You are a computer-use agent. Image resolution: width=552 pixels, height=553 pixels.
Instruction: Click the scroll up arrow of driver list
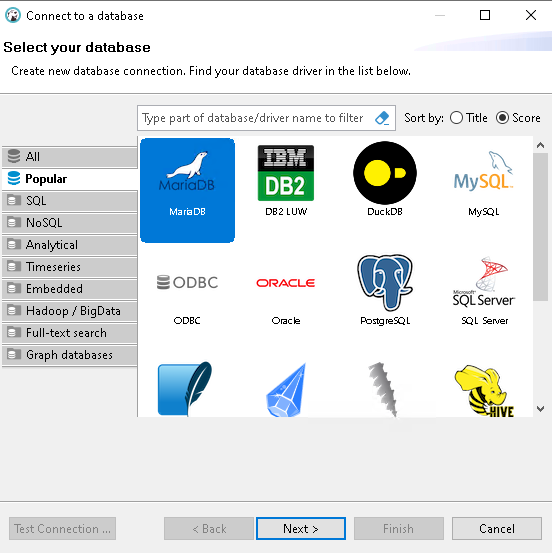pyautogui.click(x=540, y=145)
